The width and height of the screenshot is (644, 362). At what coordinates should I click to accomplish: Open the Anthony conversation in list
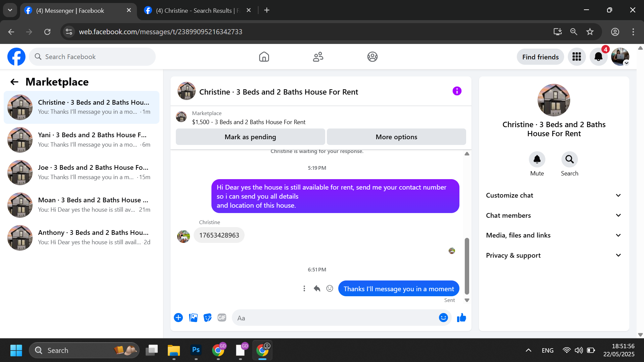tap(82, 238)
